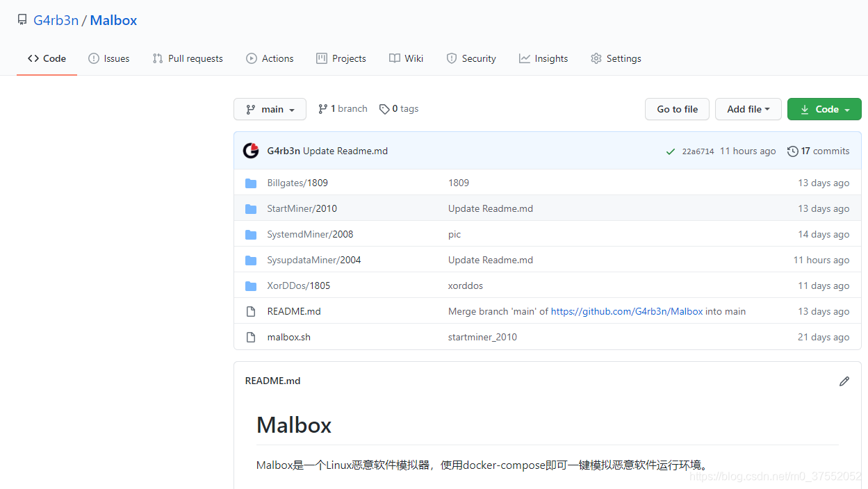Expand the Add file dropdown

pos(748,109)
